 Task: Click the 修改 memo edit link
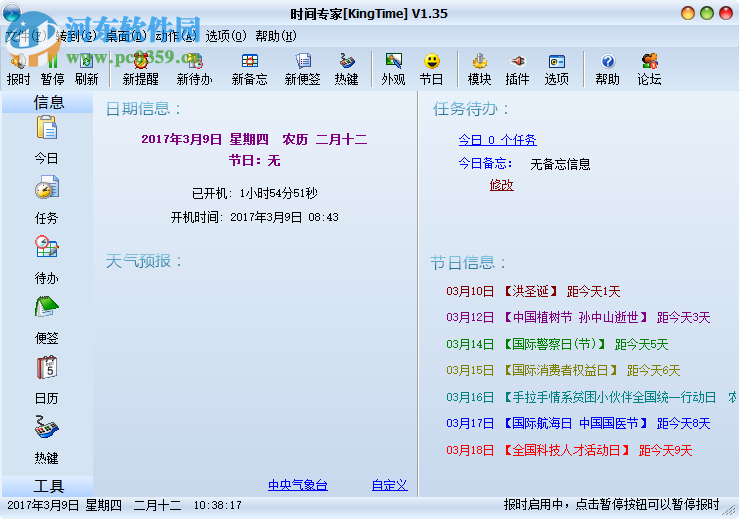pos(501,185)
